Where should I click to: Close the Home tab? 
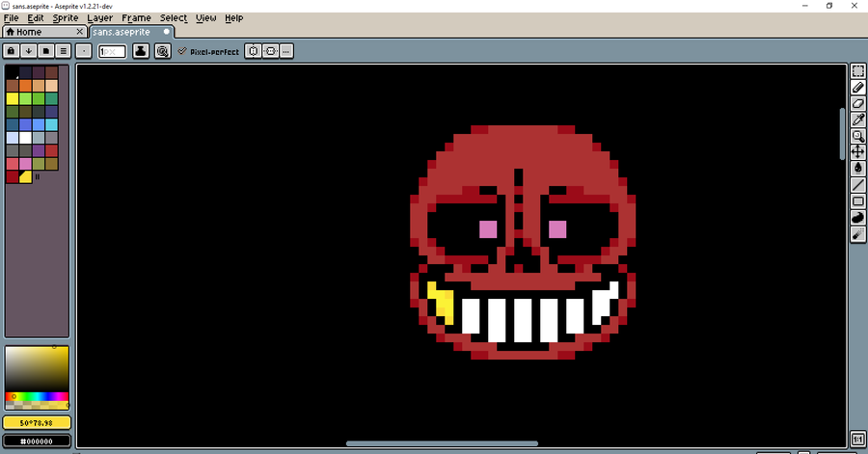[80, 32]
